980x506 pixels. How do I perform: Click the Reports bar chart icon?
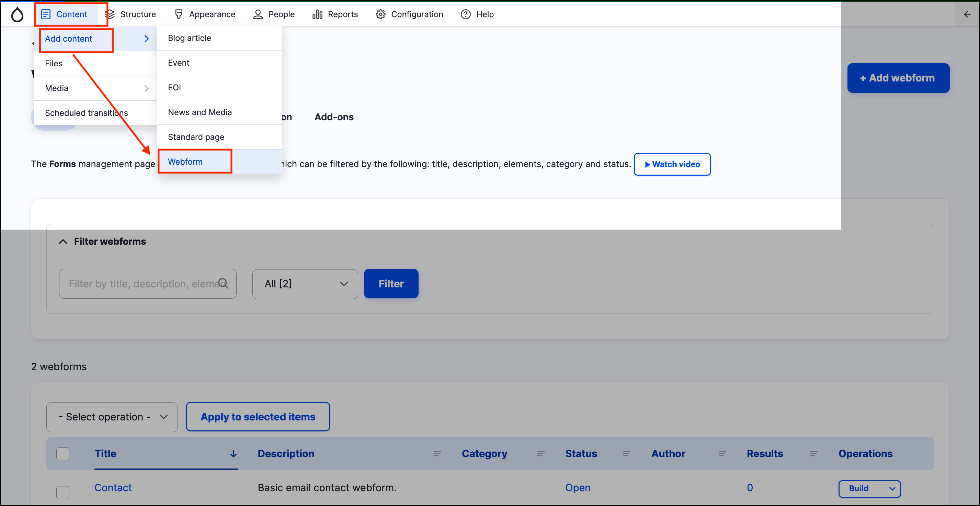[317, 14]
